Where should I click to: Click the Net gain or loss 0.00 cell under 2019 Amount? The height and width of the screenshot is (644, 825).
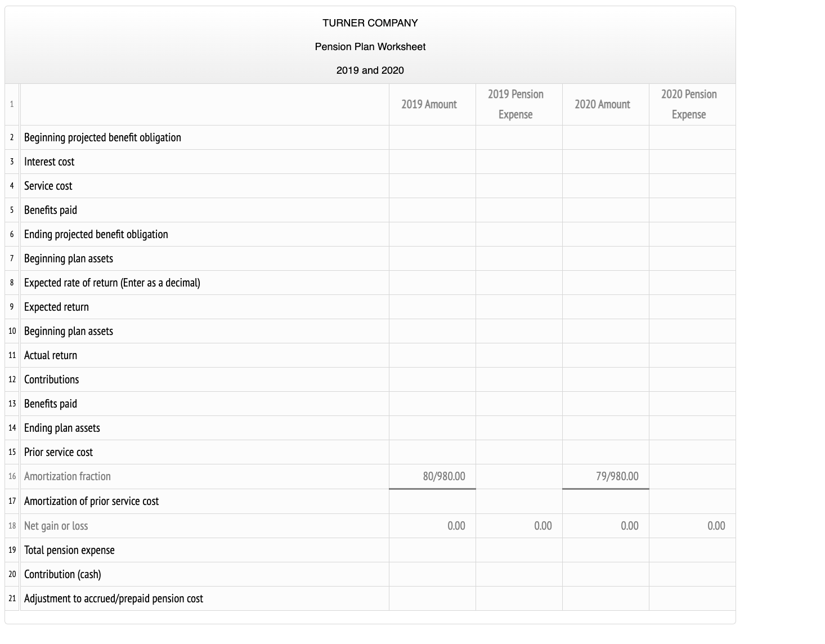tap(432, 525)
